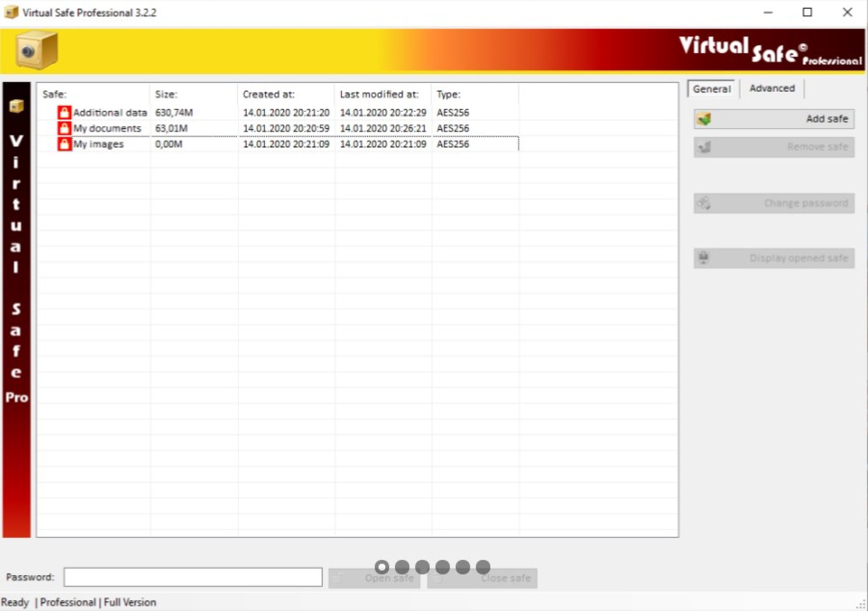Click the large safe icon in yellow banner
The height and width of the screenshot is (611, 868).
coord(30,49)
